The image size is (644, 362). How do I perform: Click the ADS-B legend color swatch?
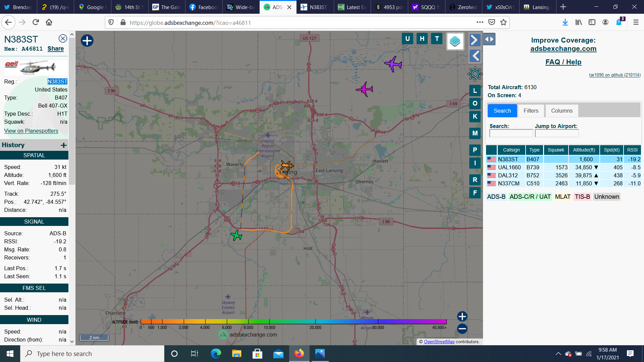(x=496, y=197)
